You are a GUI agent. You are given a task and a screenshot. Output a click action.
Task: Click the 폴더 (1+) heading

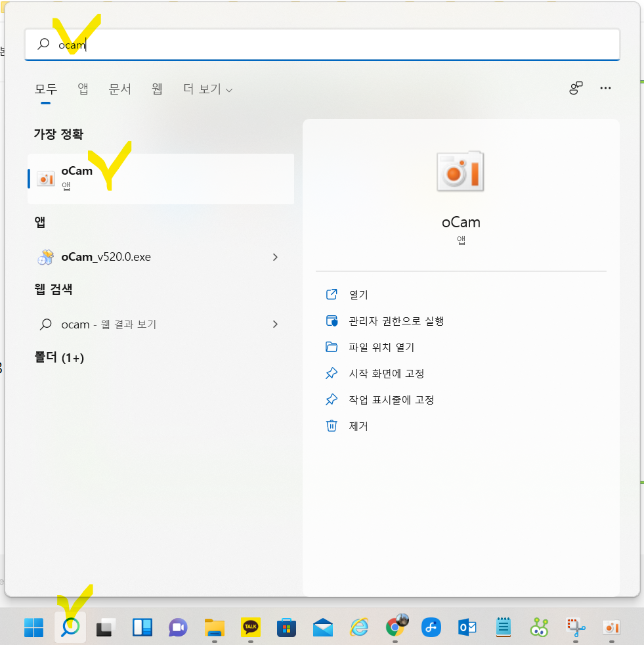coord(59,357)
